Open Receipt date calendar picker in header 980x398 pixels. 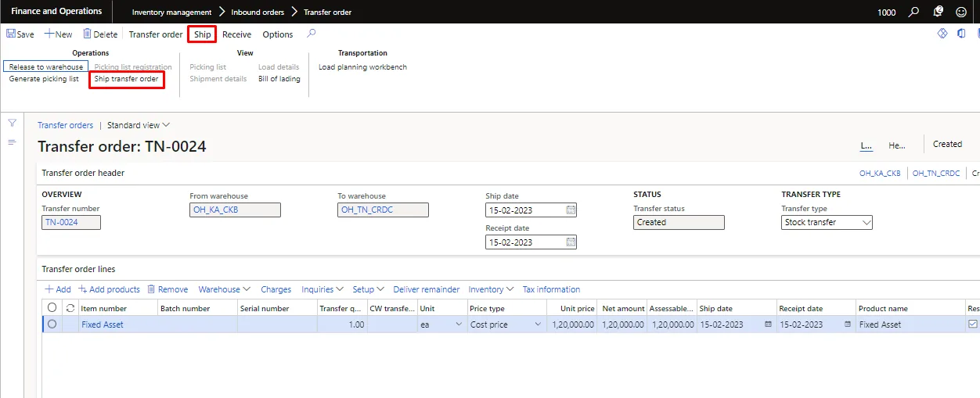coord(571,242)
